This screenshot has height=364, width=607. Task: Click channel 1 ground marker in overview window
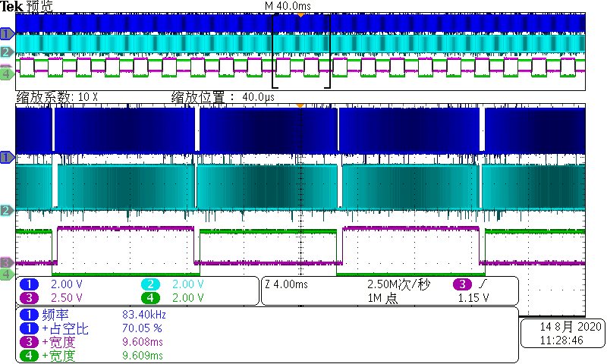(7, 34)
